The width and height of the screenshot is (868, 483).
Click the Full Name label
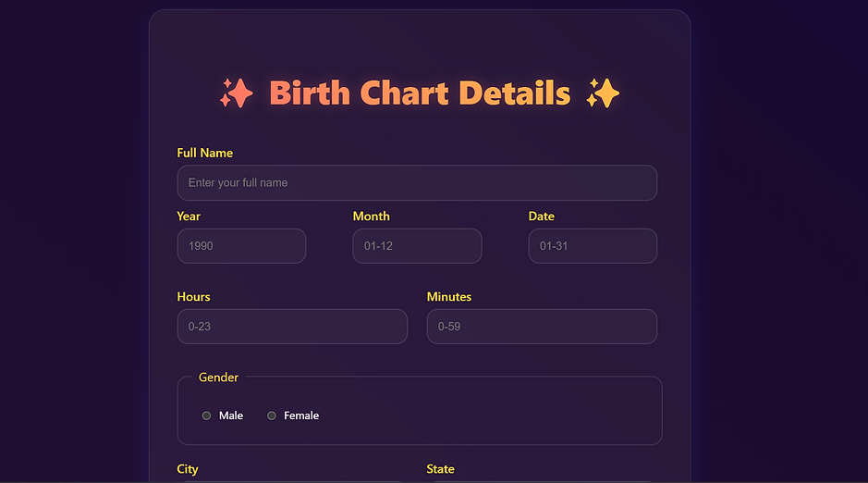[205, 153]
